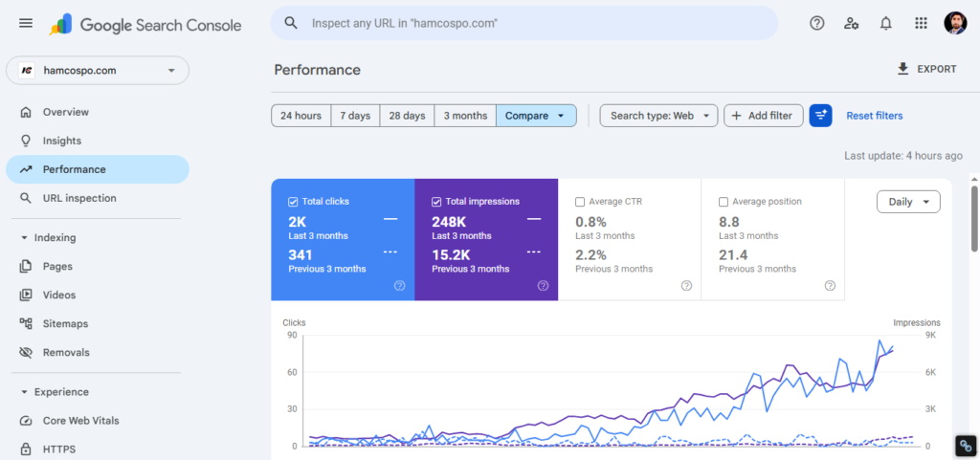The width and height of the screenshot is (980, 460).
Task: Click the Core Web Vitals gauge icon
Action: (26, 421)
